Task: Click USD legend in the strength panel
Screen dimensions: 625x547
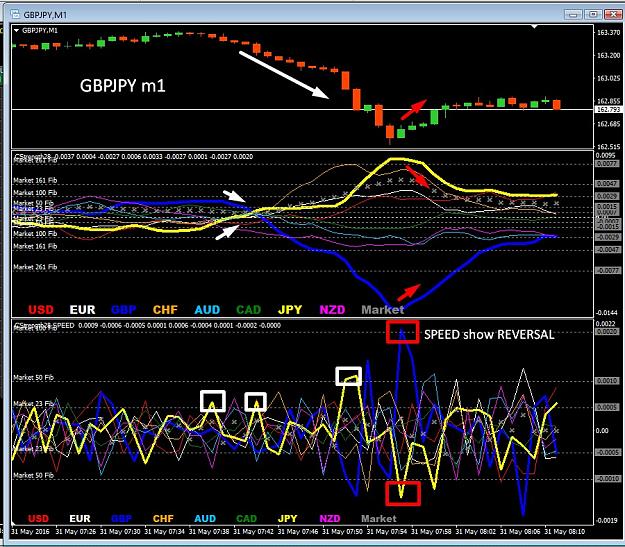Action: tap(41, 310)
